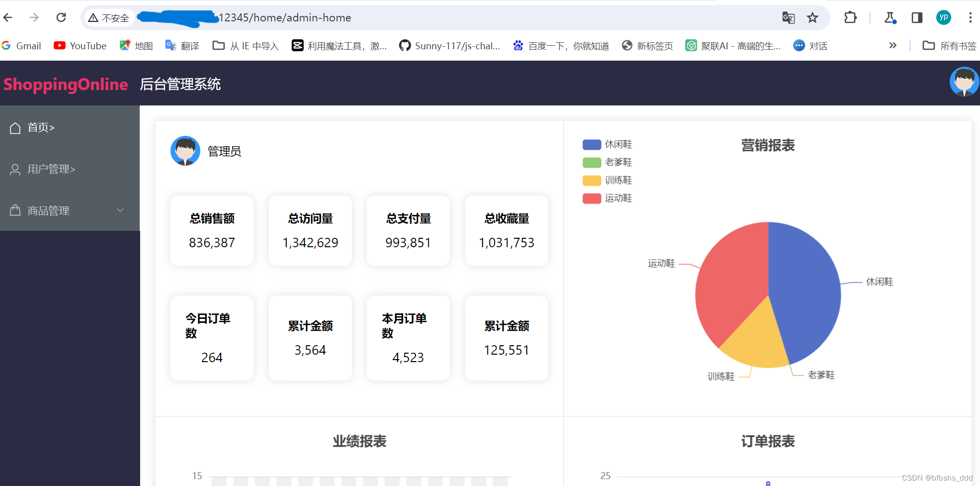Select the home icon beside 首页

[15, 128]
